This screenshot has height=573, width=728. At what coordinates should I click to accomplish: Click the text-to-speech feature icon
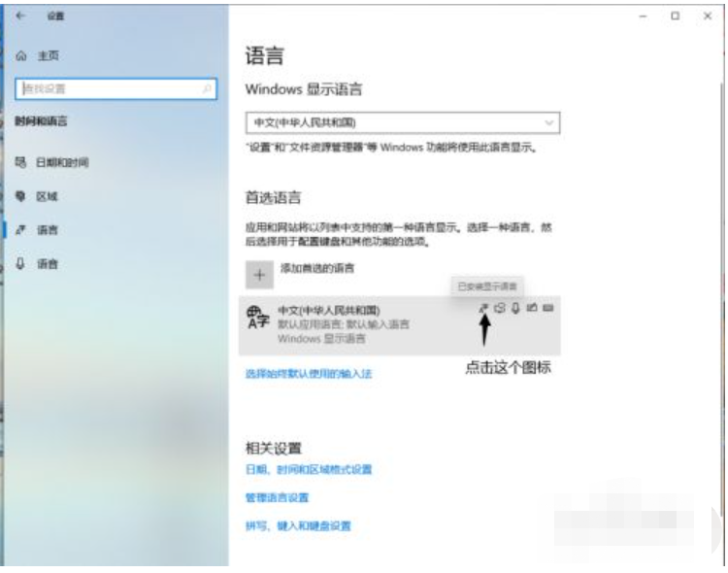tap(500, 308)
